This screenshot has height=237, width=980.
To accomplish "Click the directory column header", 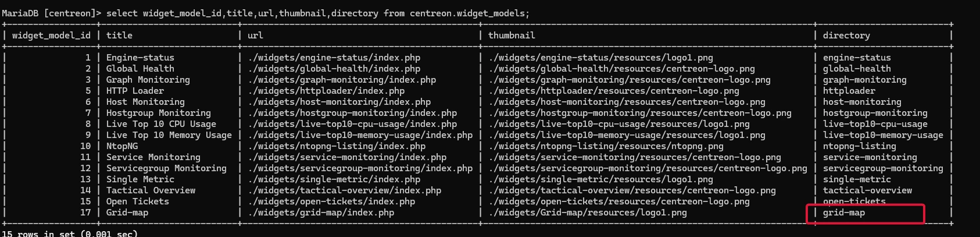I will point(846,36).
